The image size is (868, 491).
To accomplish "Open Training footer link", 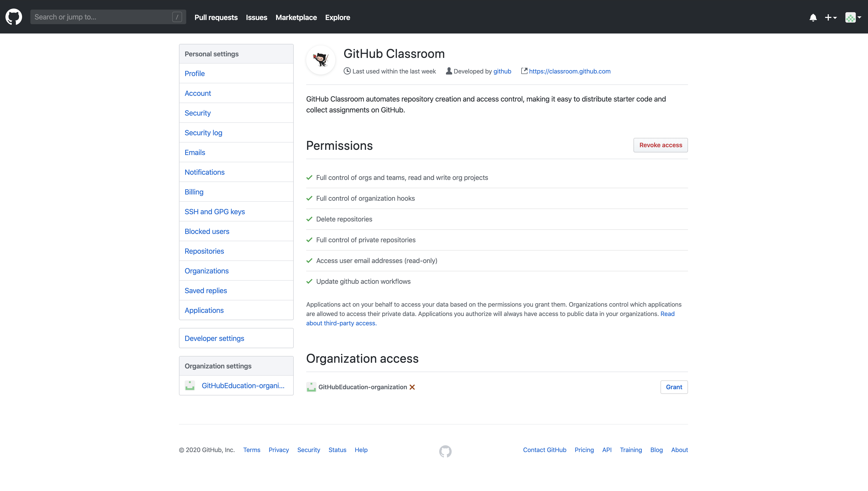I will (x=631, y=450).
